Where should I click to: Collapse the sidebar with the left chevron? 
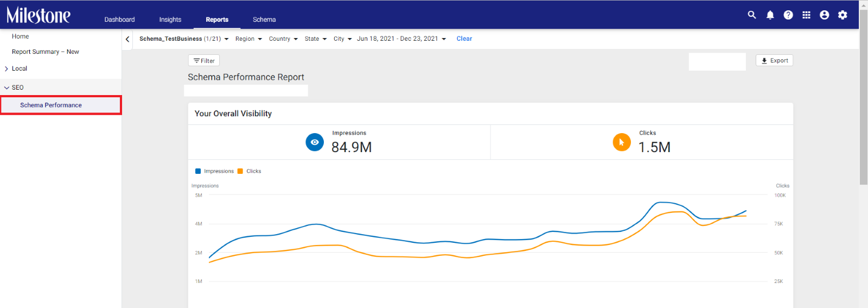point(127,39)
